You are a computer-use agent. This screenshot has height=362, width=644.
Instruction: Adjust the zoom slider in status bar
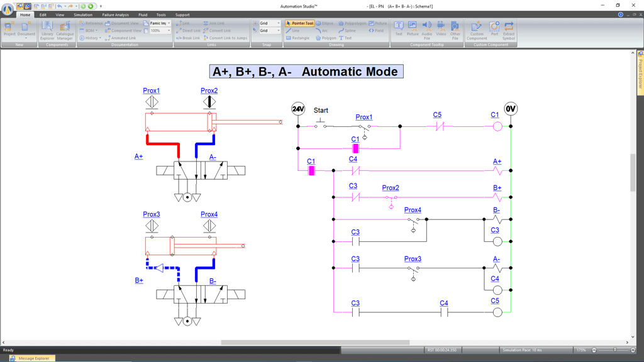pyautogui.click(x=614, y=350)
